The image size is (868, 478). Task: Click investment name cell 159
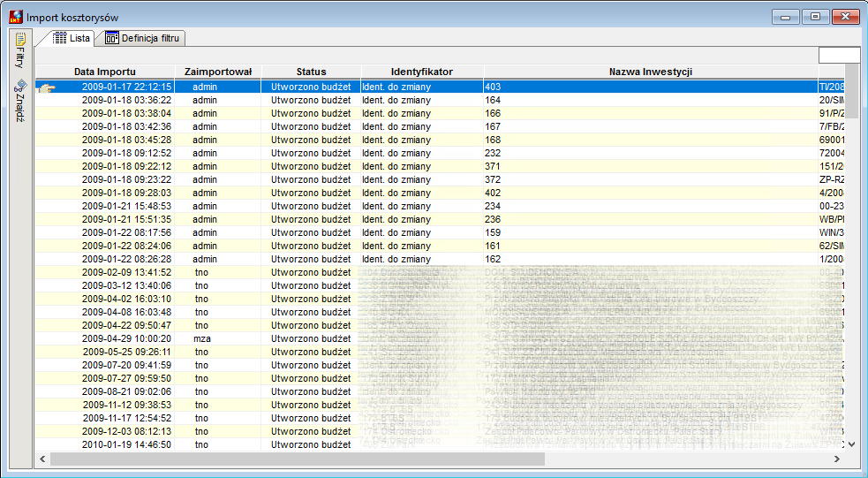651,233
